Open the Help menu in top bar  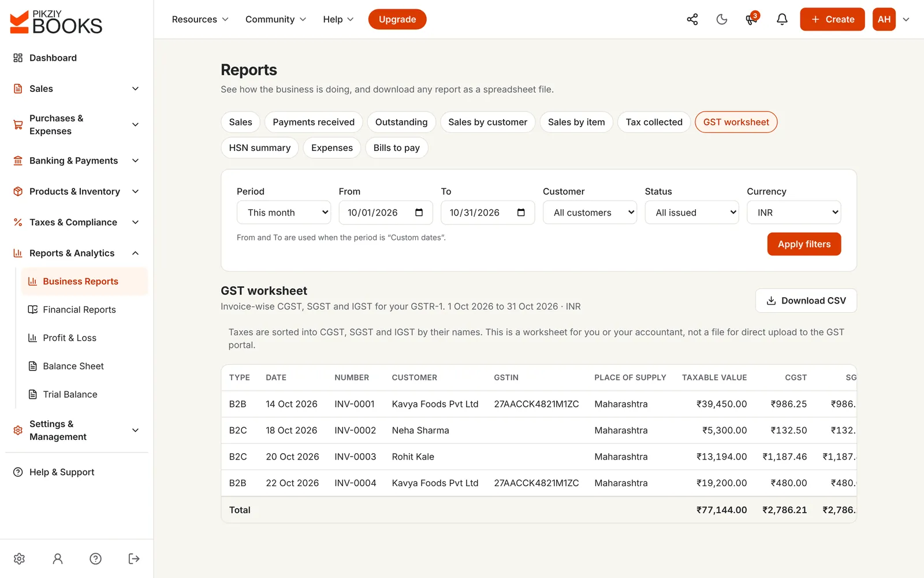338,20
